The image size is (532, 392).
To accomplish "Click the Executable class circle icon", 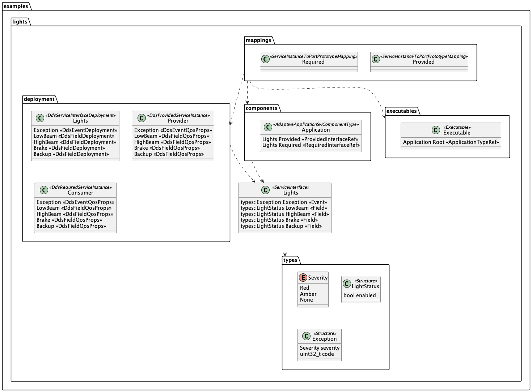I will point(436,130).
